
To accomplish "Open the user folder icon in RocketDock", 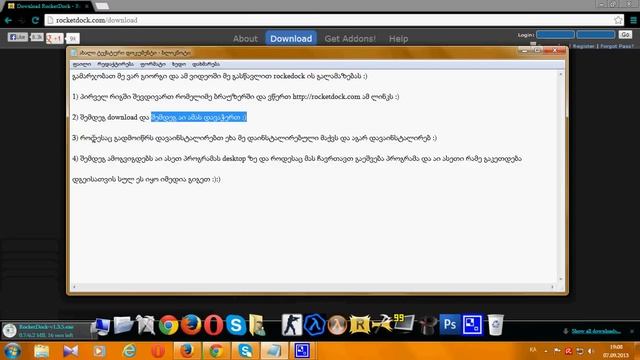I will tap(258, 325).
